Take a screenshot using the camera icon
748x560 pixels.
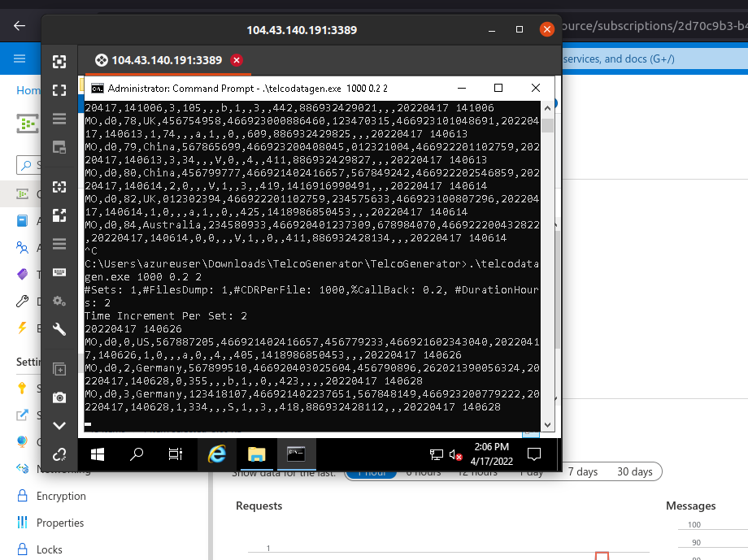59,397
